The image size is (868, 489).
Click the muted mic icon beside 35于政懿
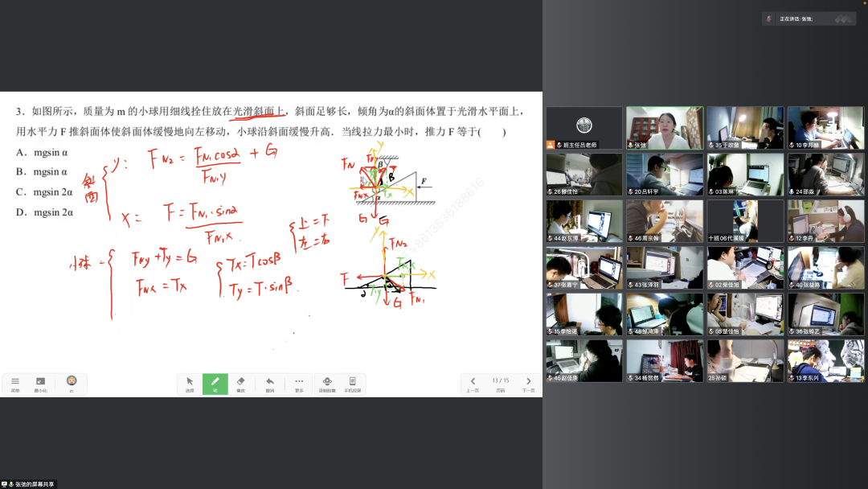710,145
